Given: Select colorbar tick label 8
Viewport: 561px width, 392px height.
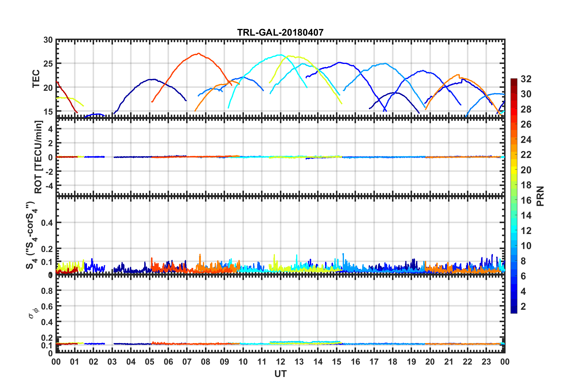Looking at the screenshot, I should (x=523, y=261).
